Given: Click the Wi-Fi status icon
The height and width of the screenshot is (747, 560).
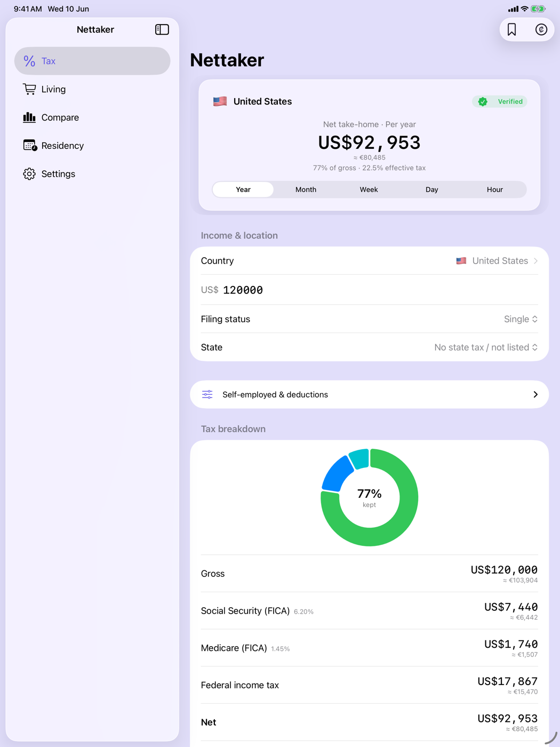Looking at the screenshot, I should (x=525, y=9).
